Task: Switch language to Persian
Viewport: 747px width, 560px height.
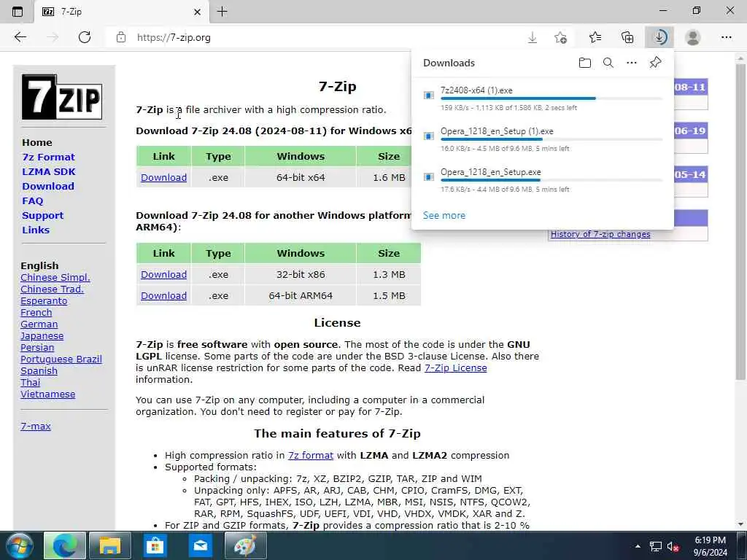Action: [37, 348]
